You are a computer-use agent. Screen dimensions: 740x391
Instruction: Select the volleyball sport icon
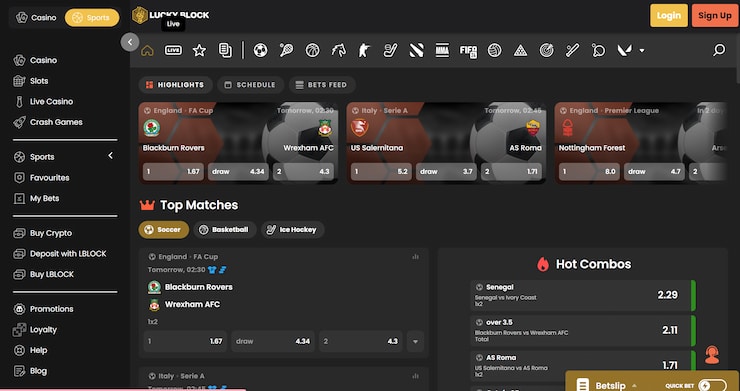(x=495, y=50)
